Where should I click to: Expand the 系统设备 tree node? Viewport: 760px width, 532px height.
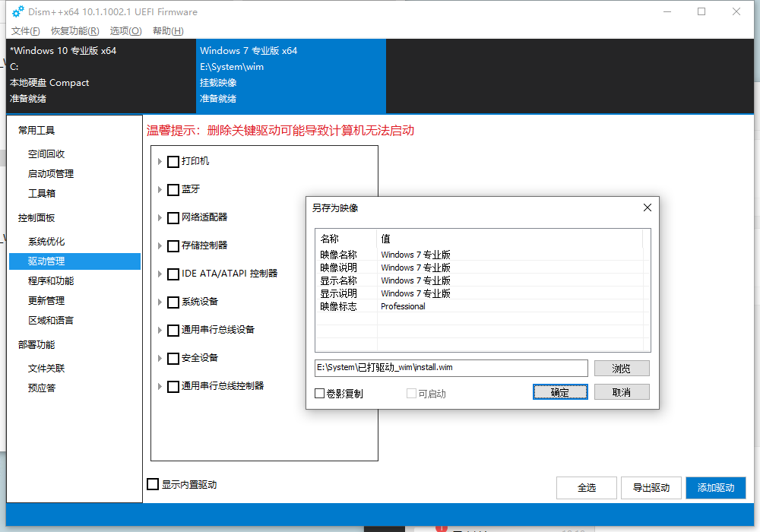tap(160, 302)
